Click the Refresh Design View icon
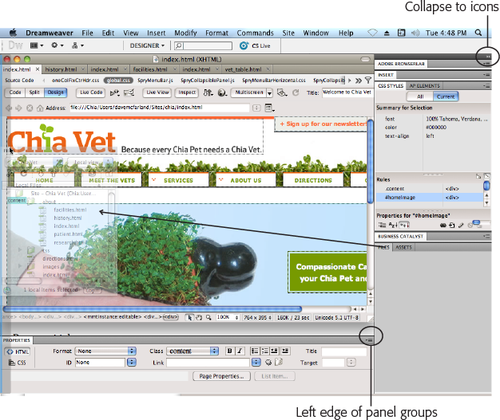 pos(296,92)
